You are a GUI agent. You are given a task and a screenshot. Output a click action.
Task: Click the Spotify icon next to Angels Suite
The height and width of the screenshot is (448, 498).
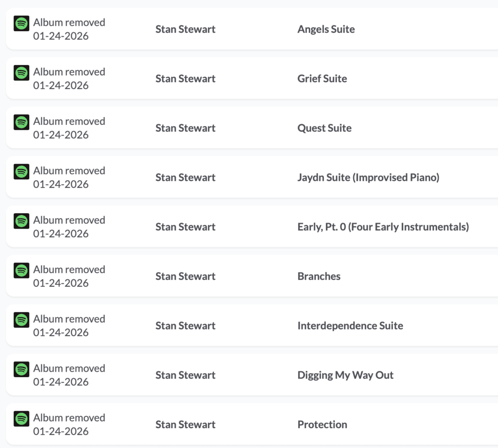21,23
